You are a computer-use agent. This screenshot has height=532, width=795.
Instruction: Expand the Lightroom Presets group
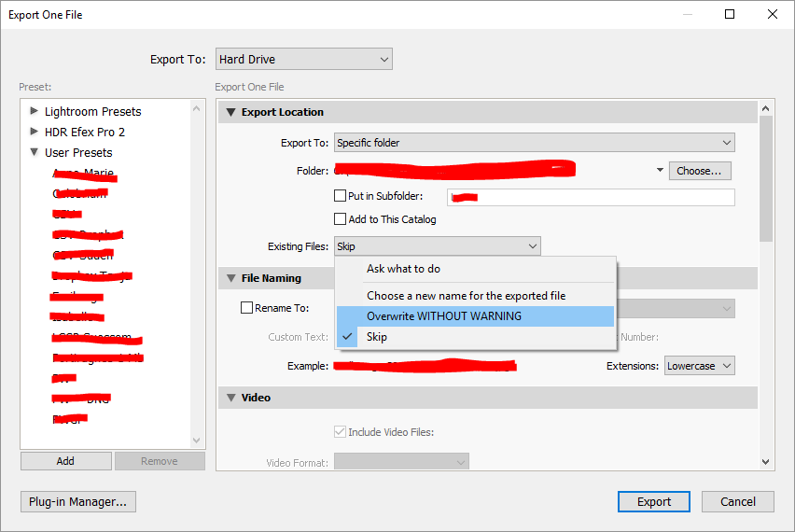(35, 111)
